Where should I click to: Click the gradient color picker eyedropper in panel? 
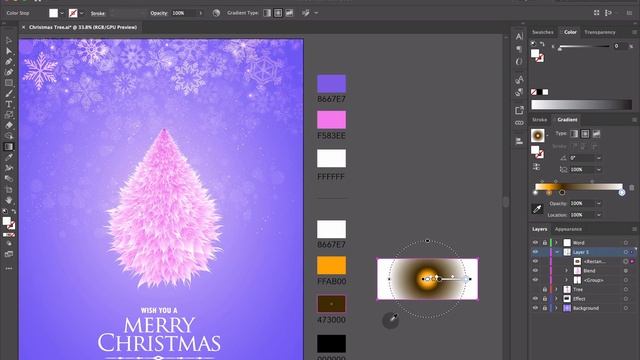(x=537, y=209)
